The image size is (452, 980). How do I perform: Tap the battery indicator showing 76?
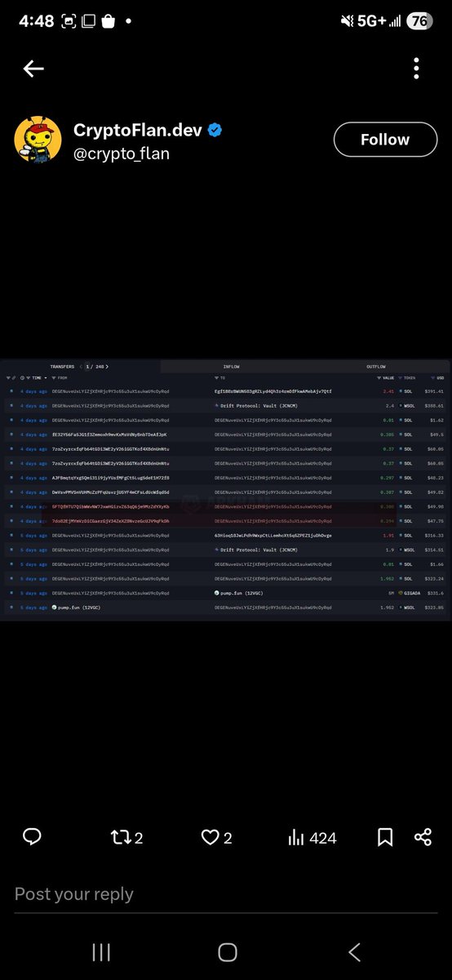[x=421, y=20]
